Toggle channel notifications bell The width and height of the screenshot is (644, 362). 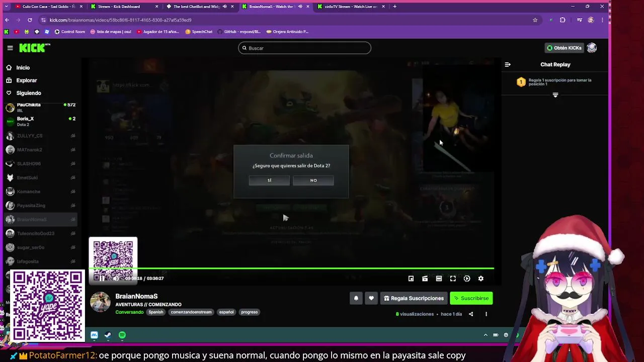pyautogui.click(x=356, y=298)
